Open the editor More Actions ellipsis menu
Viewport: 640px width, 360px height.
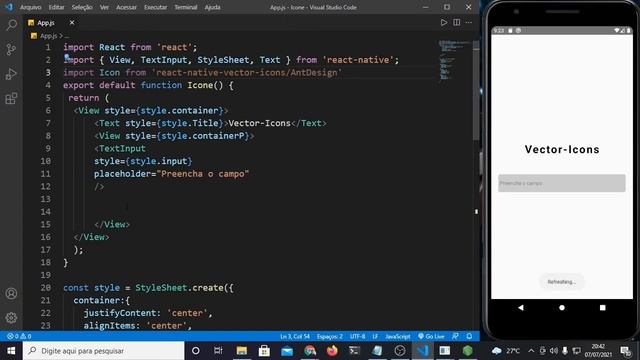click(469, 23)
